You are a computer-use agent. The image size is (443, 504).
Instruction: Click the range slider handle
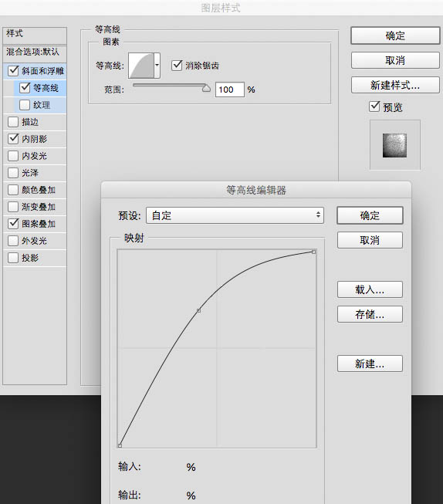pos(206,88)
